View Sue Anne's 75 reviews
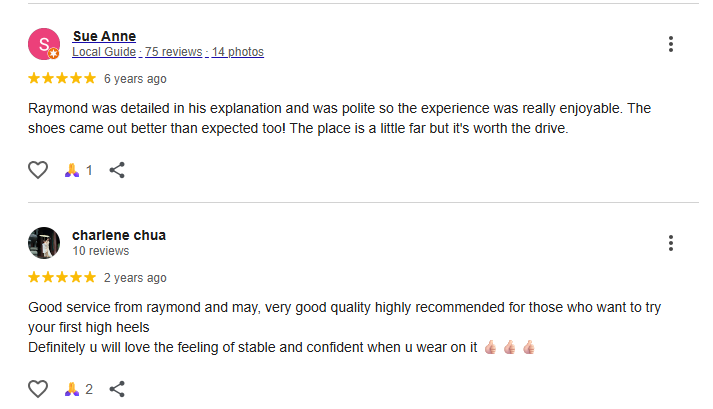Viewport: 713px width, 409px height. 174,52
